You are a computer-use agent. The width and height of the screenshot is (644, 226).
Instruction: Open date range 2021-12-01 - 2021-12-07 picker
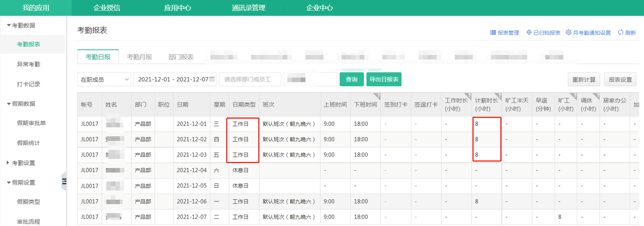pos(175,80)
